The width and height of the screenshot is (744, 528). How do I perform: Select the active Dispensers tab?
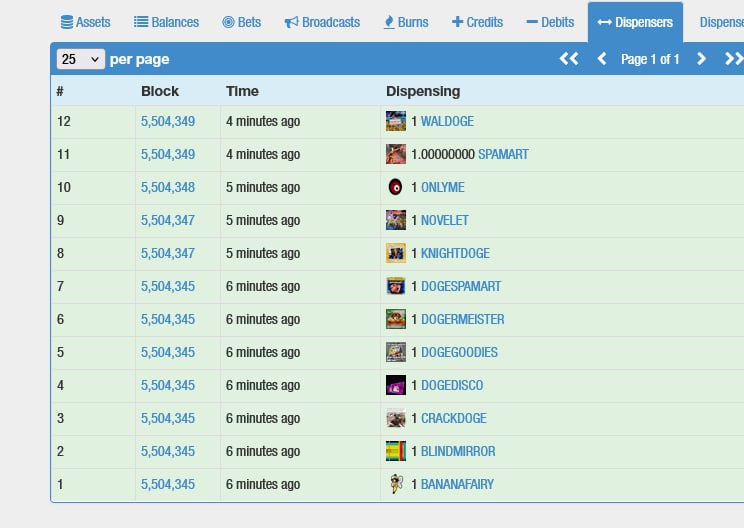tap(635, 22)
